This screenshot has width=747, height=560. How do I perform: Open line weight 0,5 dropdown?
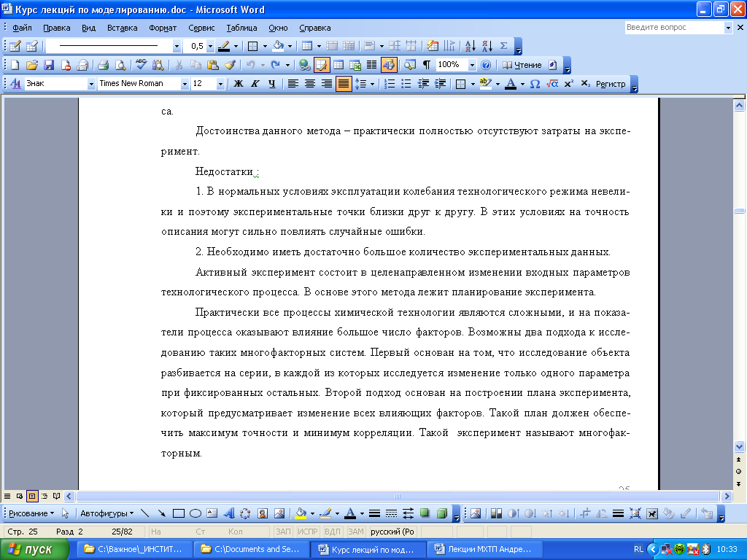(x=210, y=46)
